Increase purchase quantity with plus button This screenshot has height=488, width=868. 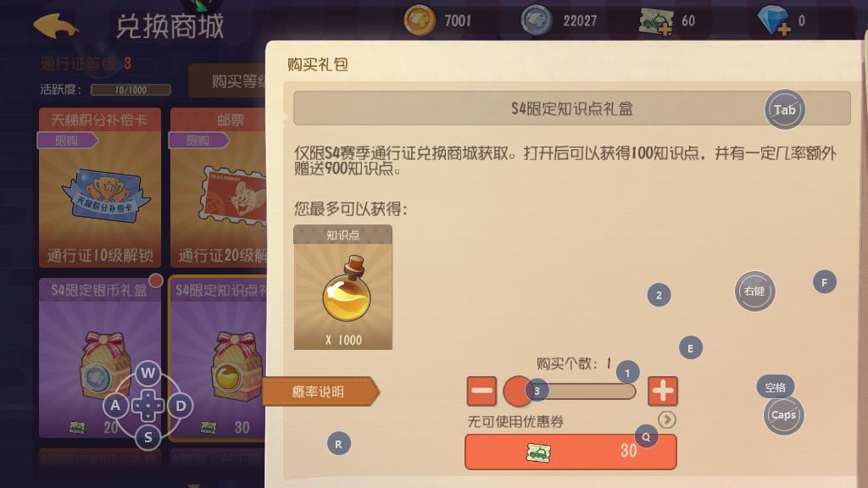(662, 391)
